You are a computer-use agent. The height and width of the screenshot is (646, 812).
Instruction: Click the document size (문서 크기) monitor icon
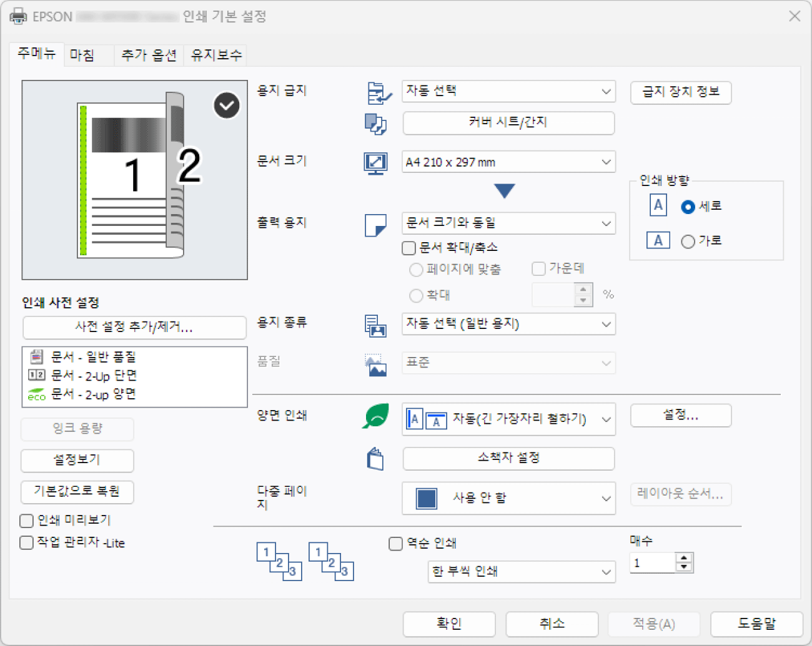(375, 163)
